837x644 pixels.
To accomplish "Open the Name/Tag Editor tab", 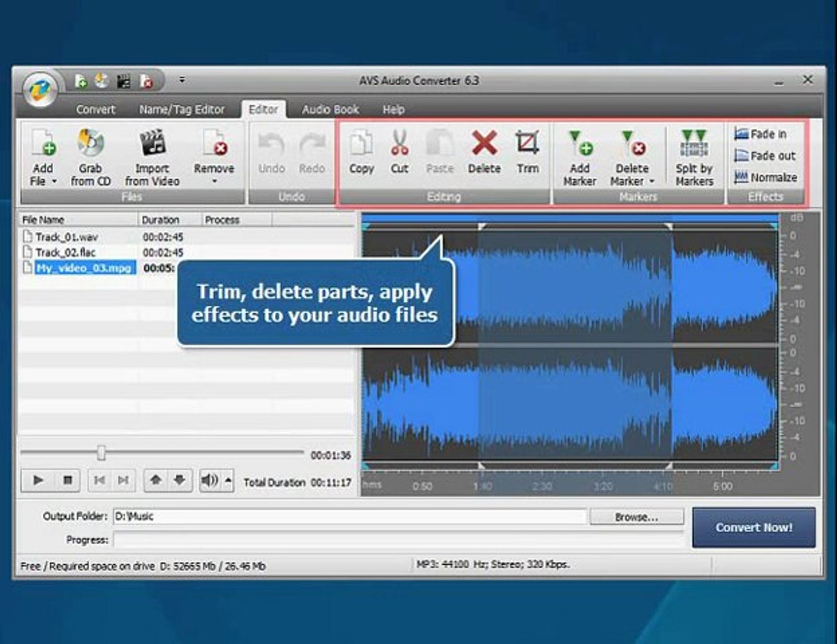I will (182, 110).
